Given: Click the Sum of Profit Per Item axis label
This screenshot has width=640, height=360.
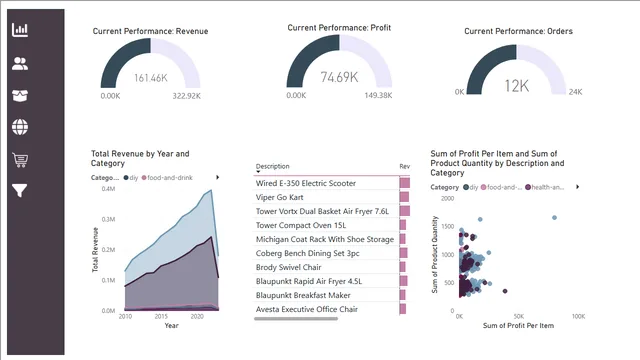Looking at the screenshot, I should click(x=518, y=325).
